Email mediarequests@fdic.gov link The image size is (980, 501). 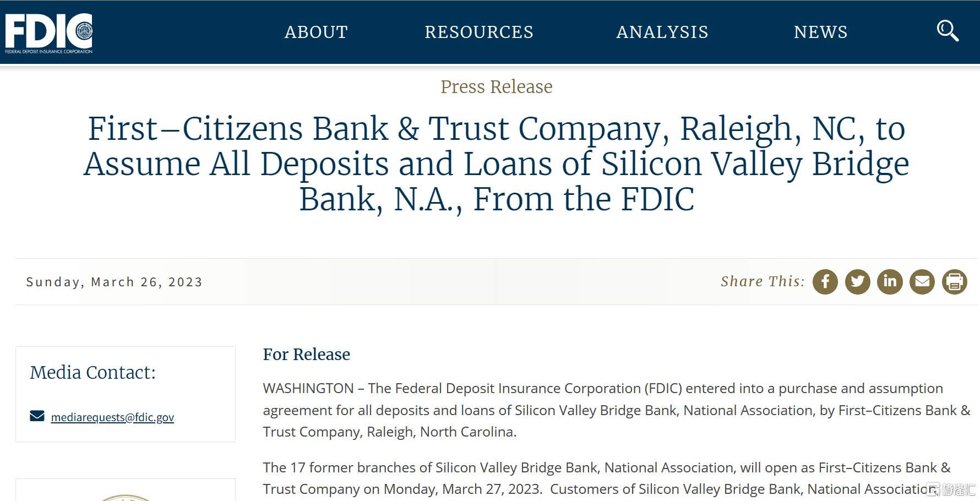tap(112, 417)
